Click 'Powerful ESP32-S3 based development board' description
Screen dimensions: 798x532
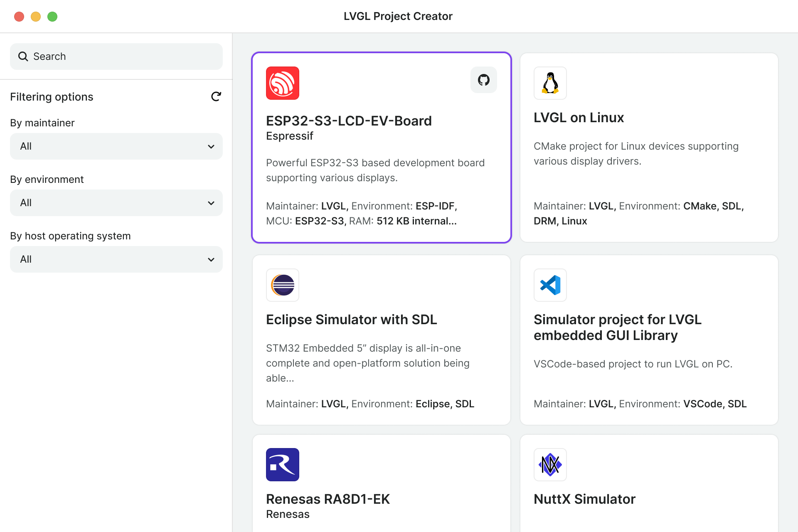(375, 170)
